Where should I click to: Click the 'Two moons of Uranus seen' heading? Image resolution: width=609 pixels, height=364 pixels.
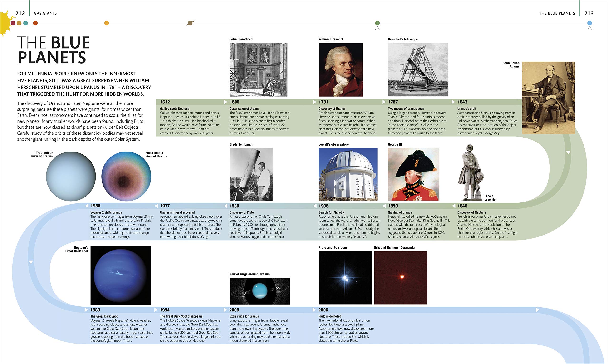406,109
